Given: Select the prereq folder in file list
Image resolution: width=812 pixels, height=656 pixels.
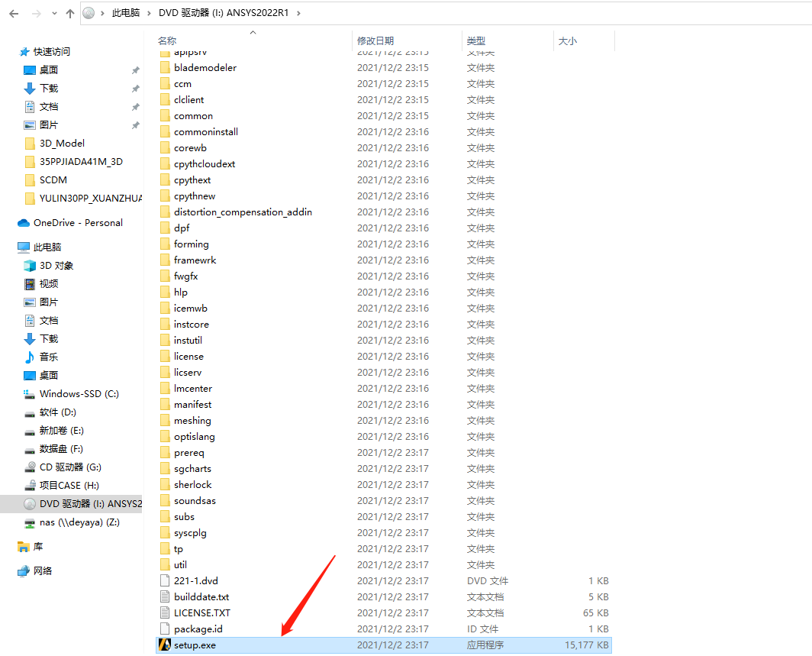Looking at the screenshot, I should [188, 453].
